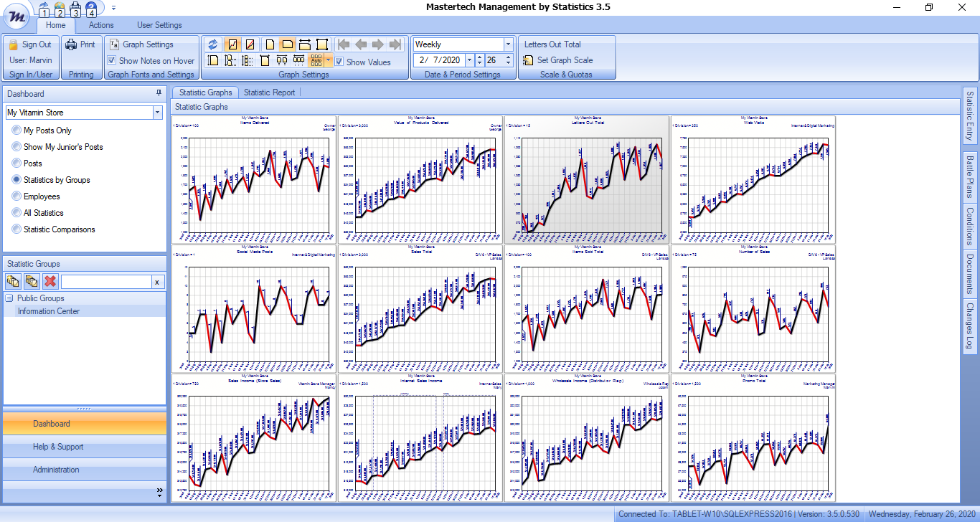Open Help & Support in navigation pane

pos(58,447)
